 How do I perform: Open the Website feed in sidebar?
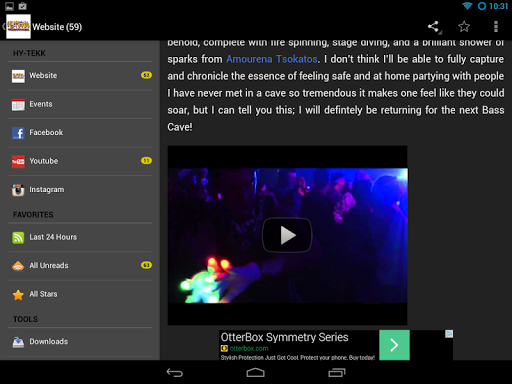click(80, 76)
